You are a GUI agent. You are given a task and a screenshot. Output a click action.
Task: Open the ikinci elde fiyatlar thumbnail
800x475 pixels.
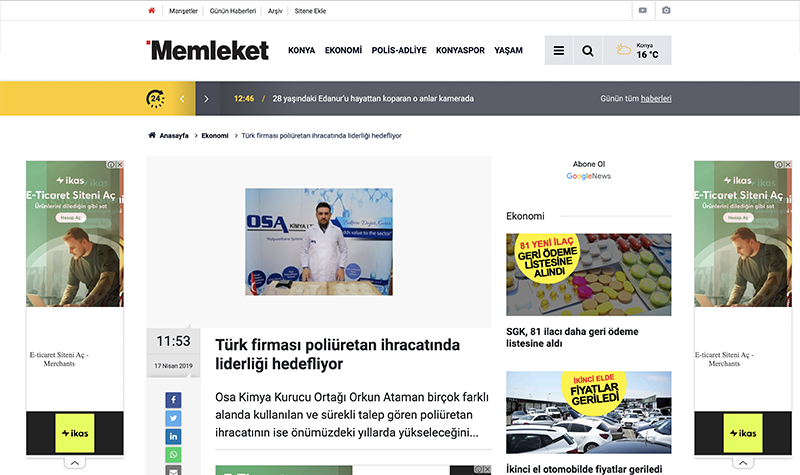tap(589, 412)
